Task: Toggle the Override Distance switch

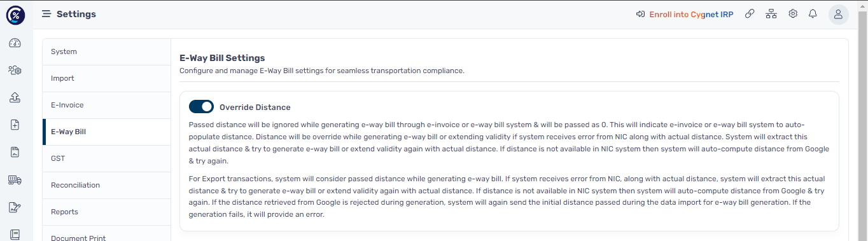Action: [201, 107]
